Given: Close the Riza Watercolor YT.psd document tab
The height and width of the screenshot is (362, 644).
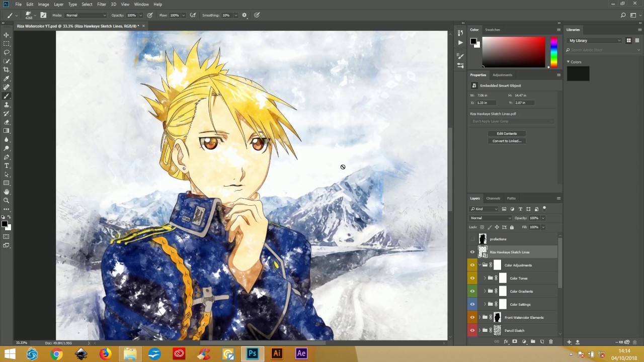Looking at the screenshot, I should (143, 26).
